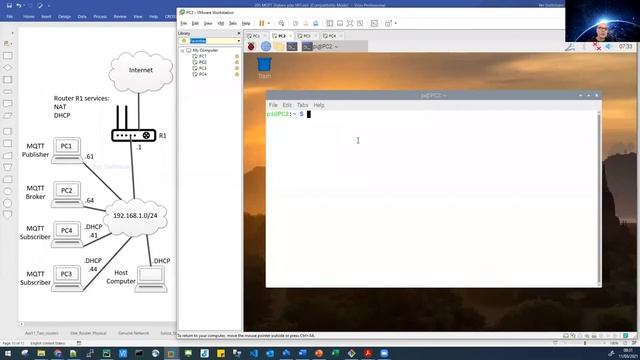640x360 pixels.
Task: Click the single window view icon in VMware
Action: (x=340, y=23)
